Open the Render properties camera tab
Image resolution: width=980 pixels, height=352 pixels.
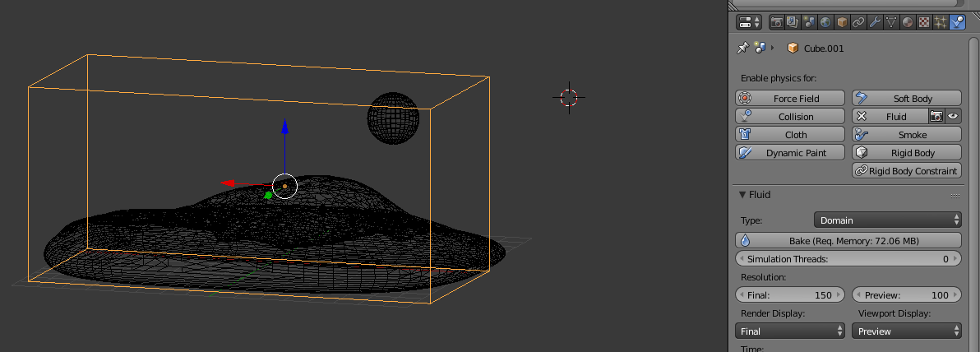pyautogui.click(x=778, y=22)
